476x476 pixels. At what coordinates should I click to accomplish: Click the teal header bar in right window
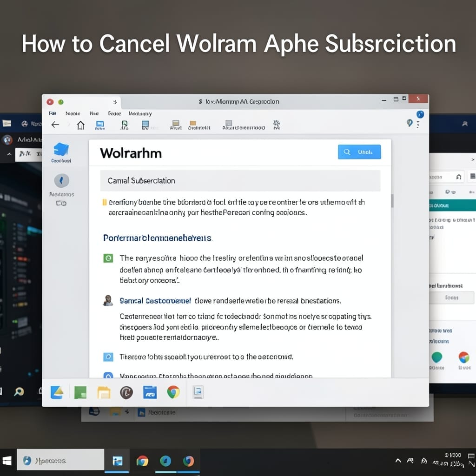[452, 205]
